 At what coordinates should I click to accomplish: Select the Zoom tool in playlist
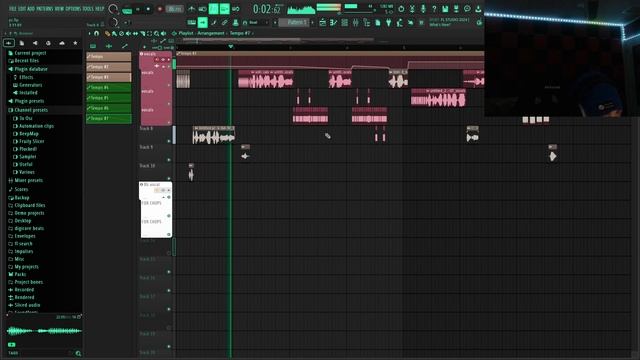click(156, 33)
